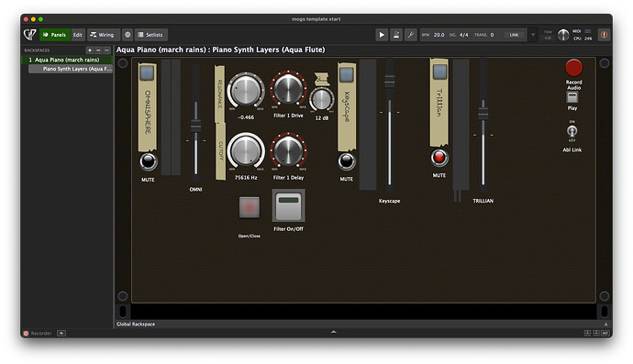633x364 pixels.
Task: Start playback with the Play transport button
Action: point(382,35)
